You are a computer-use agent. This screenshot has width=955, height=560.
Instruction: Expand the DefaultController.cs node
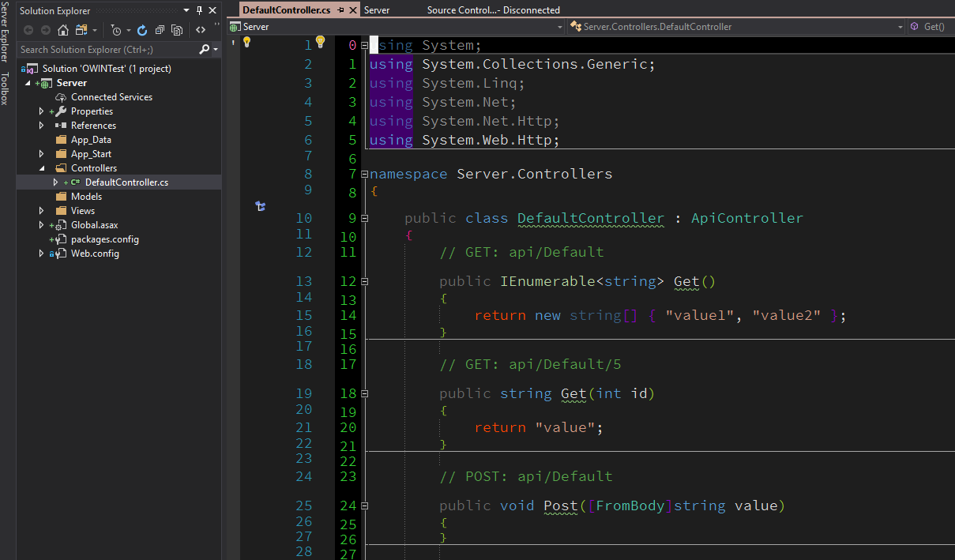55,182
